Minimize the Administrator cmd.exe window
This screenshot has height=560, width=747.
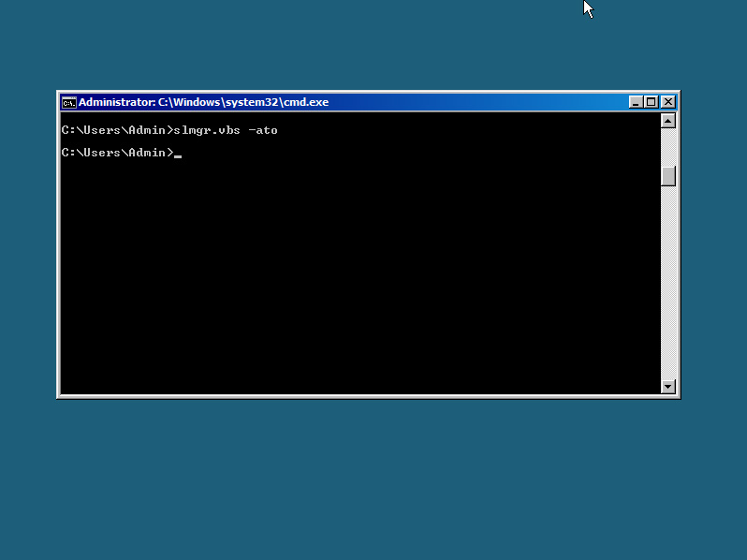pos(636,102)
